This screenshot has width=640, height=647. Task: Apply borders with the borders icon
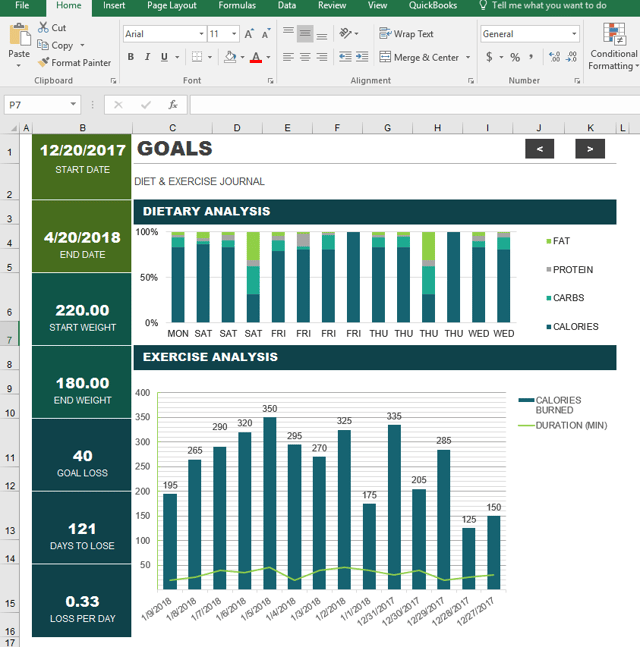pos(197,57)
